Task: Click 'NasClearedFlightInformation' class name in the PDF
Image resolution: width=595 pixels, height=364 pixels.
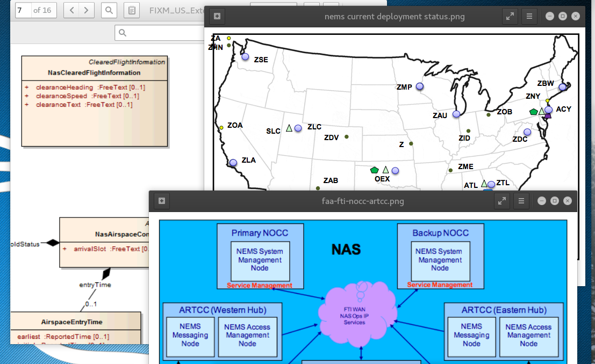Action: pos(94,73)
